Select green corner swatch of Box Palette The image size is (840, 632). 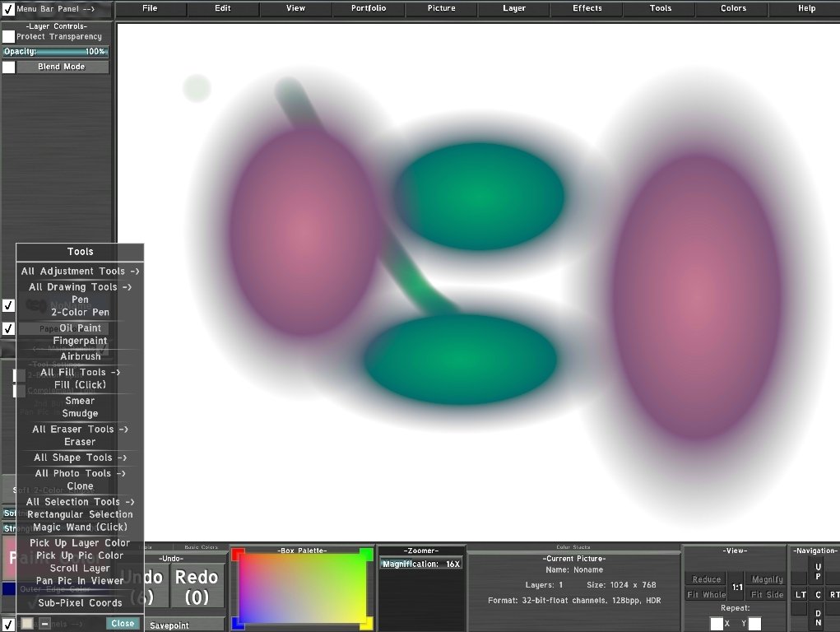click(366, 555)
